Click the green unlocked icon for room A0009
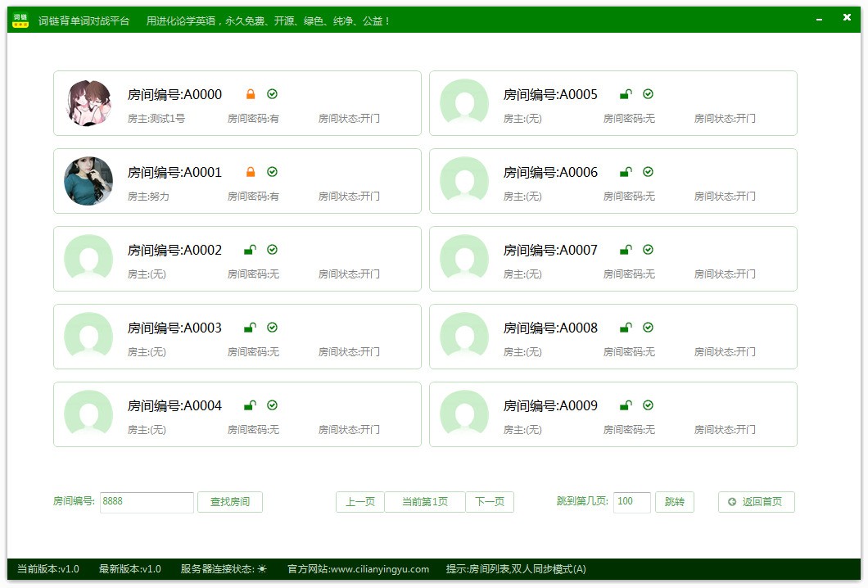The width and height of the screenshot is (868, 588). [626, 405]
